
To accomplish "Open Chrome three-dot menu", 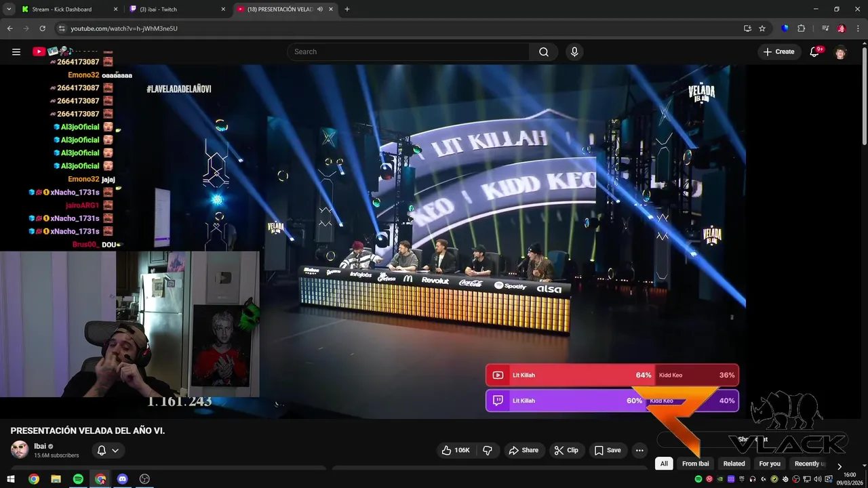I will (857, 28).
